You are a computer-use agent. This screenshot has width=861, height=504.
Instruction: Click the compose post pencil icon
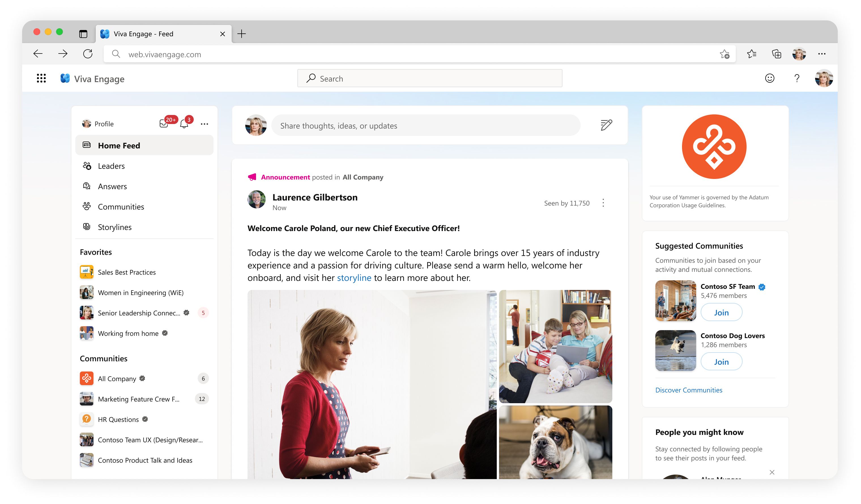click(x=606, y=125)
